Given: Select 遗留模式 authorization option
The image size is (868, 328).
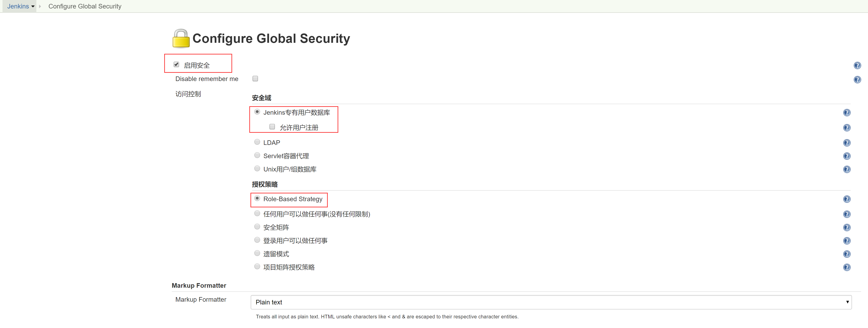Looking at the screenshot, I should tap(257, 253).
